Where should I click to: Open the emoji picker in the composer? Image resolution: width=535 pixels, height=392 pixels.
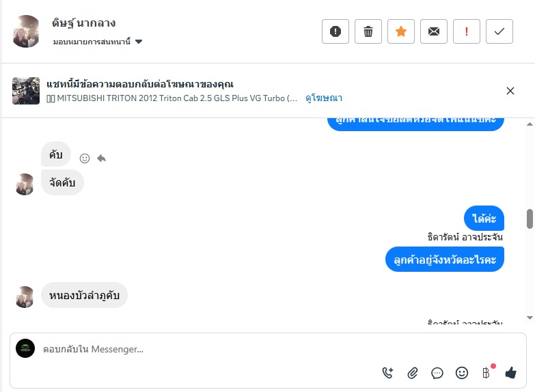(462, 373)
